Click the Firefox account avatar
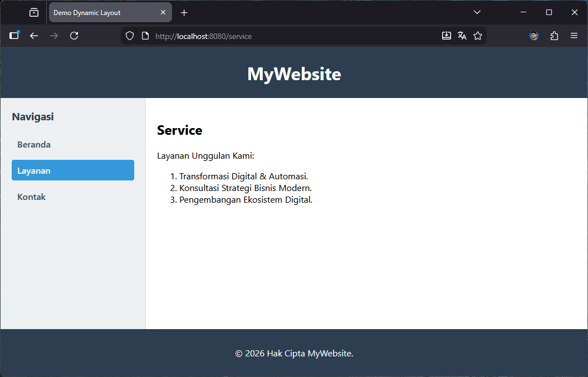The image size is (588, 377). pos(534,36)
